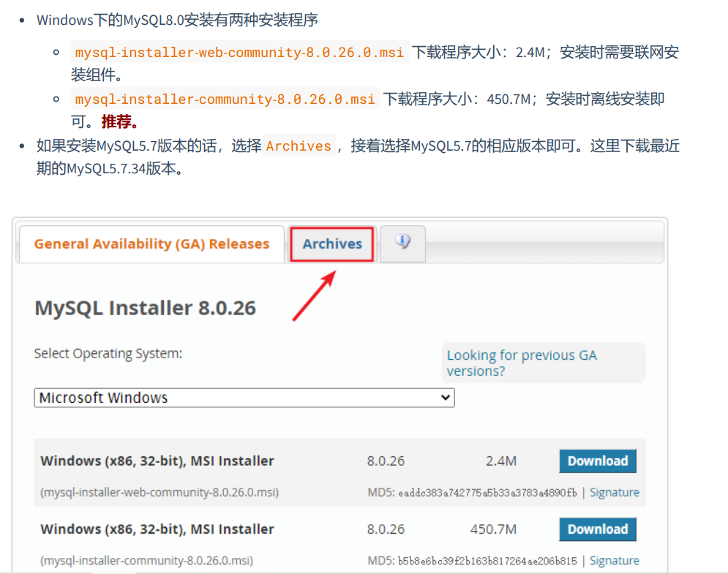728x574 pixels.
Task: Click the Select Operating System label
Action: click(x=108, y=354)
